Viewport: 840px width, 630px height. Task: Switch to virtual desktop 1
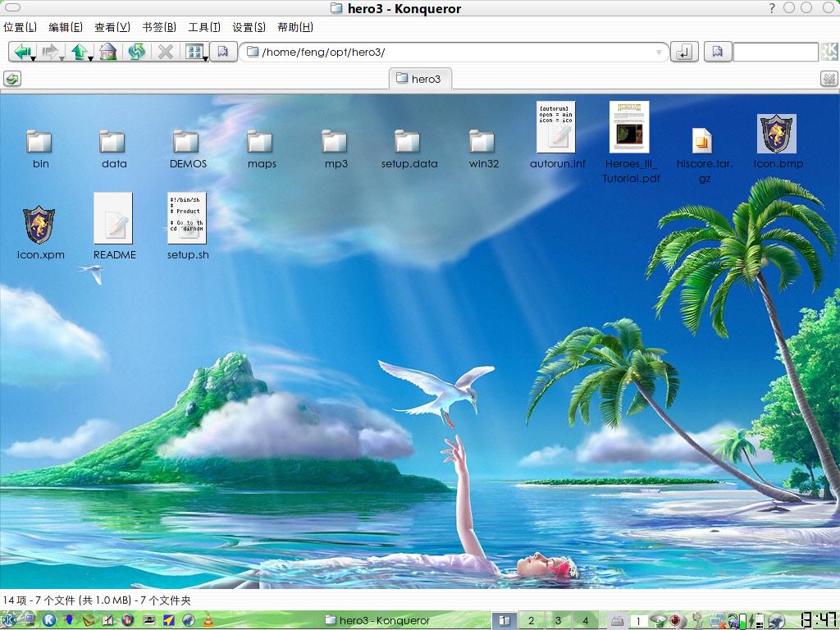[504, 620]
